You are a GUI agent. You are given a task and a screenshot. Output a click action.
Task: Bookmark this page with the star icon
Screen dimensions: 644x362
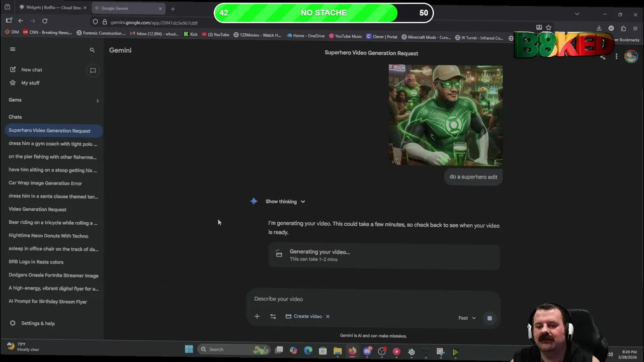[548, 28]
